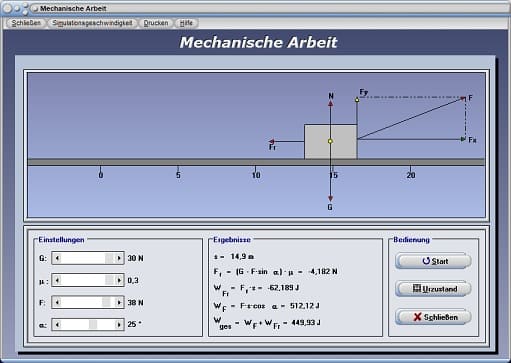This screenshot has width=511, height=363.
Task: Click the Fr friction arrowhead
Action: (x=272, y=141)
